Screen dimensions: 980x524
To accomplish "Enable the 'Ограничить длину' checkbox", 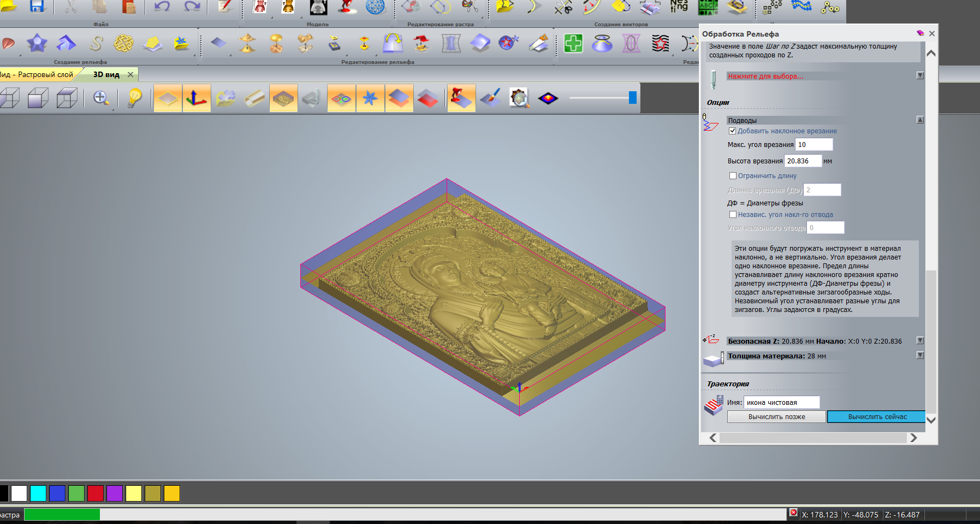I will click(733, 176).
